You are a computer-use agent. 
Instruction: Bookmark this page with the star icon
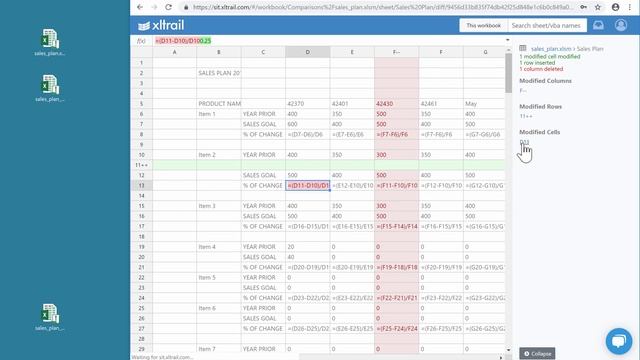click(x=598, y=7)
